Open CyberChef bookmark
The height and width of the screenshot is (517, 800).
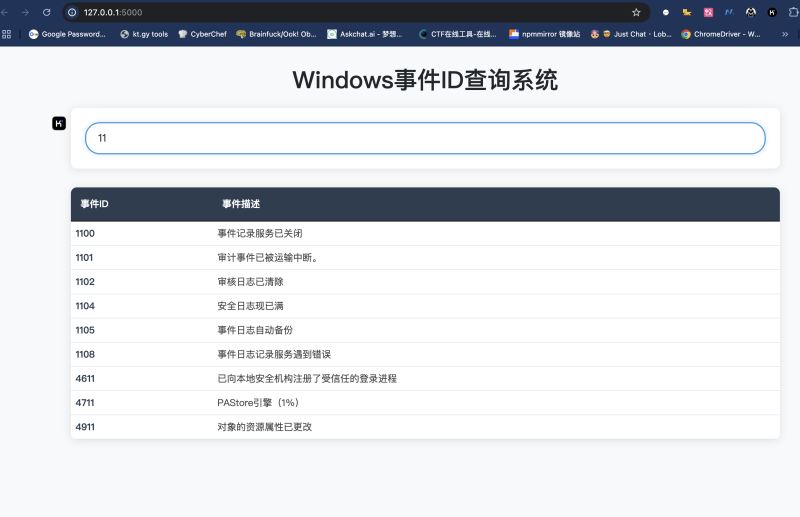(203, 34)
